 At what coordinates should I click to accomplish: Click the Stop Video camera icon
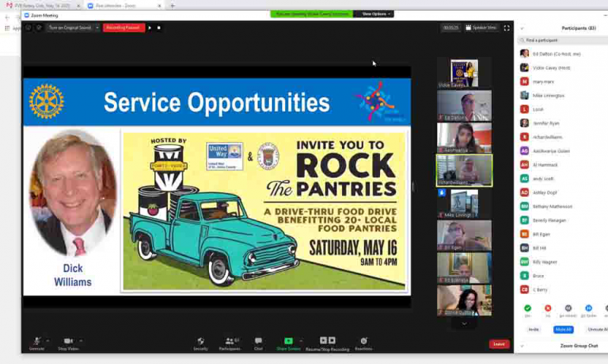pyautogui.click(x=68, y=340)
